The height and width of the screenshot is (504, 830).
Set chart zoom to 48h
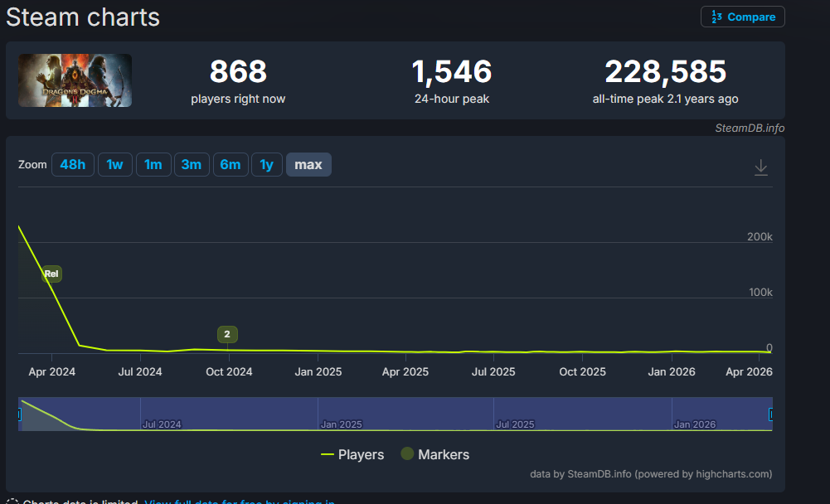(x=72, y=165)
